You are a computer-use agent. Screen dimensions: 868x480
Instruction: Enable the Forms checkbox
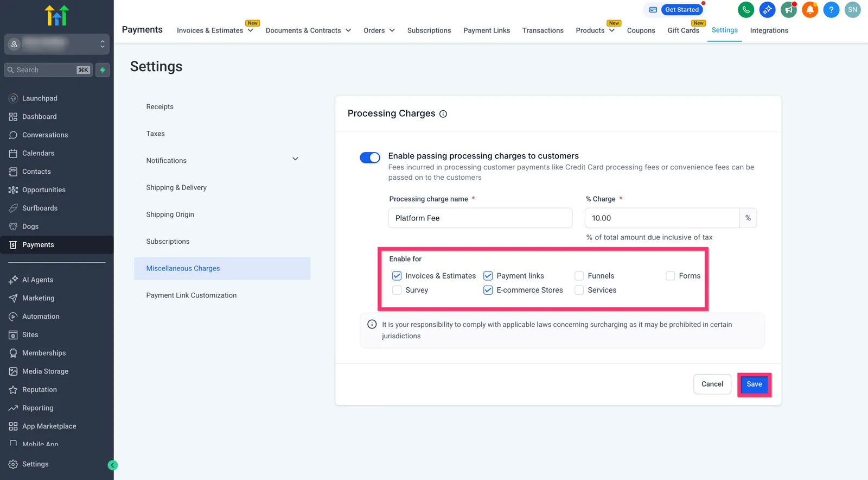[x=671, y=276]
